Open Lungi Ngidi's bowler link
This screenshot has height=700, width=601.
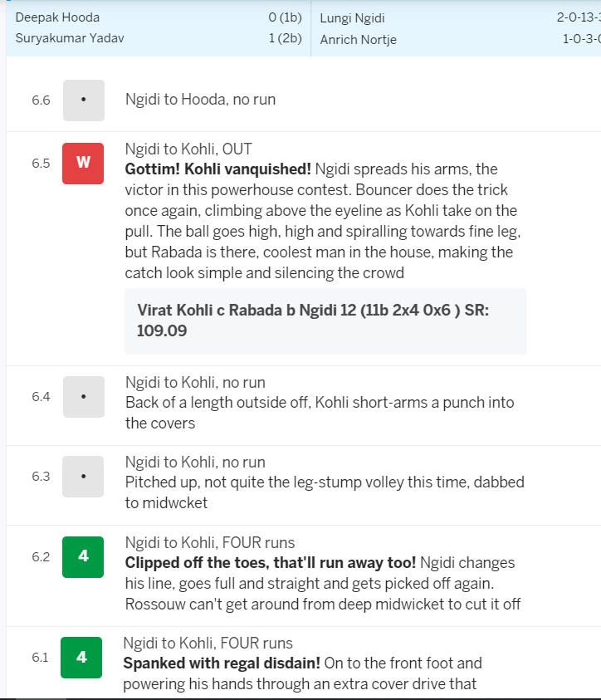coord(352,18)
